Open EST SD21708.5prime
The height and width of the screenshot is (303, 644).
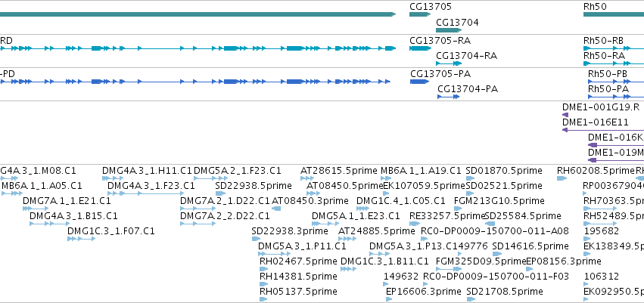pos(471,300)
